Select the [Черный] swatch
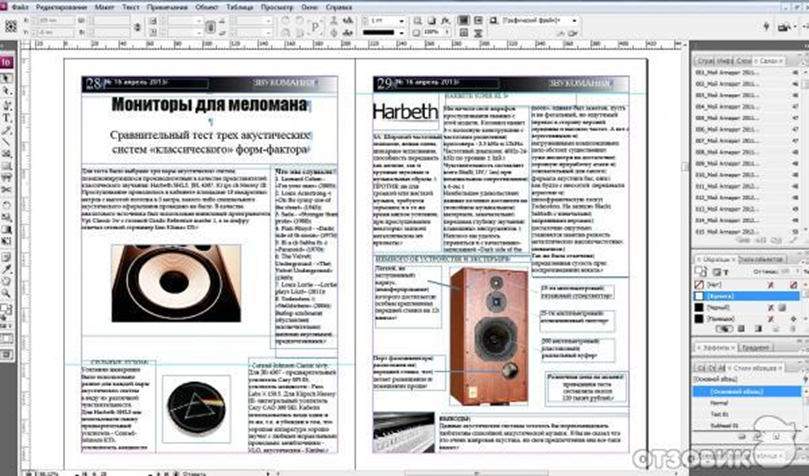 pos(747,307)
